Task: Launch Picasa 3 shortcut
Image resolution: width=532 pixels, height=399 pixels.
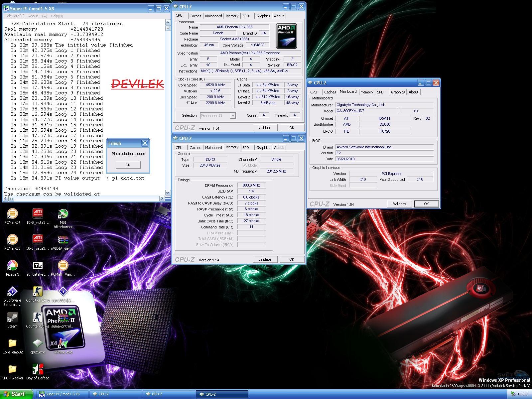Action: (x=12, y=268)
